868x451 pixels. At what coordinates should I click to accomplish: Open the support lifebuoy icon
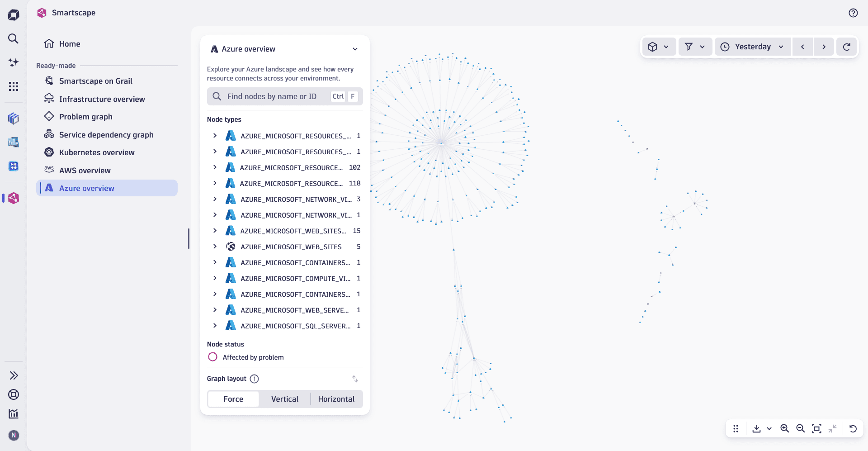click(14, 394)
